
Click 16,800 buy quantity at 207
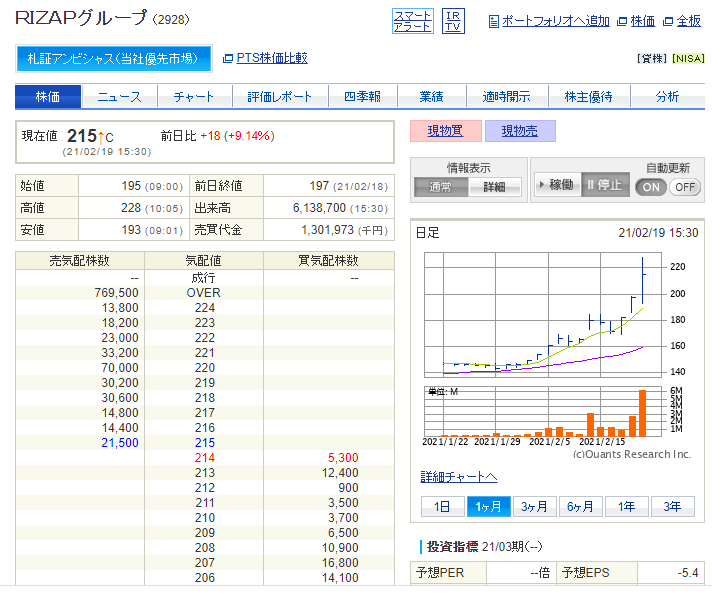[x=340, y=563]
